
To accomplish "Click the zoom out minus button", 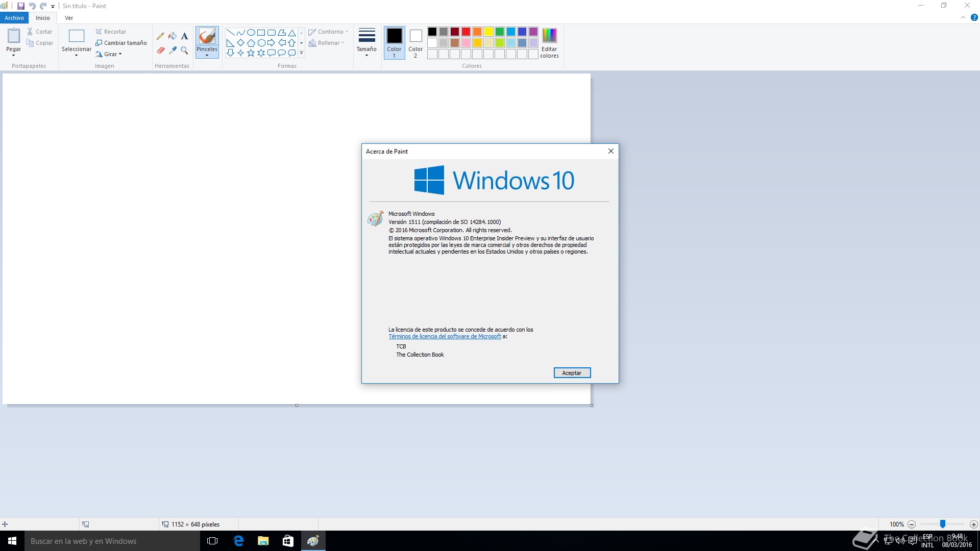I will point(912,524).
